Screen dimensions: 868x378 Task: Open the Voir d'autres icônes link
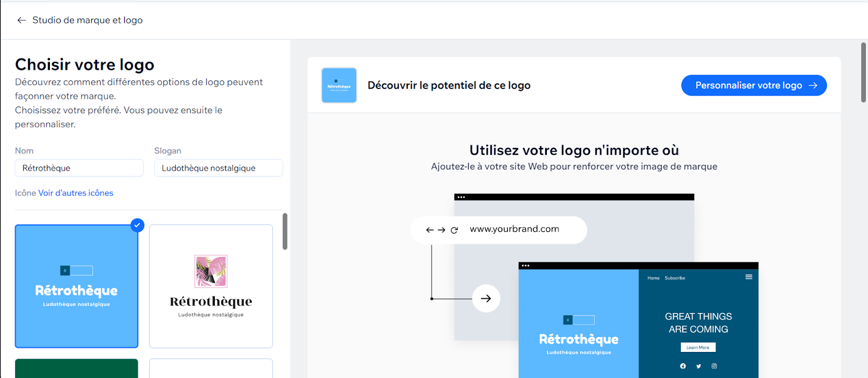pos(75,193)
